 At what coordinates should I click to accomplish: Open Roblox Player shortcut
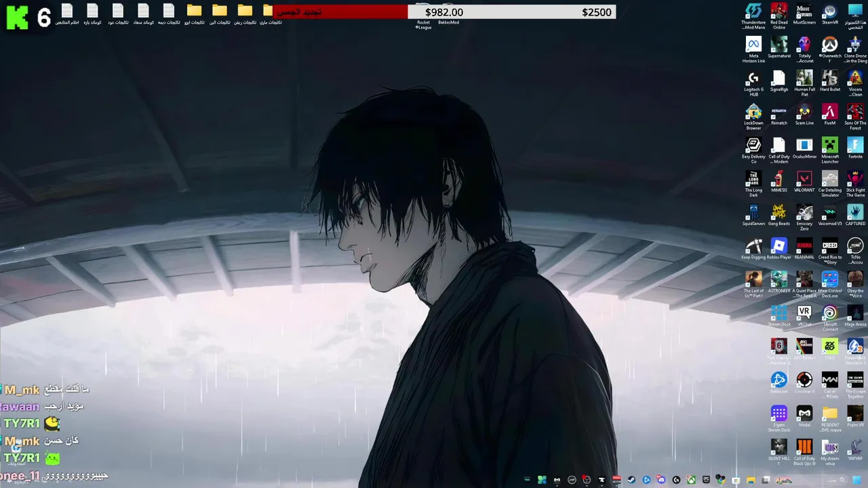click(778, 249)
